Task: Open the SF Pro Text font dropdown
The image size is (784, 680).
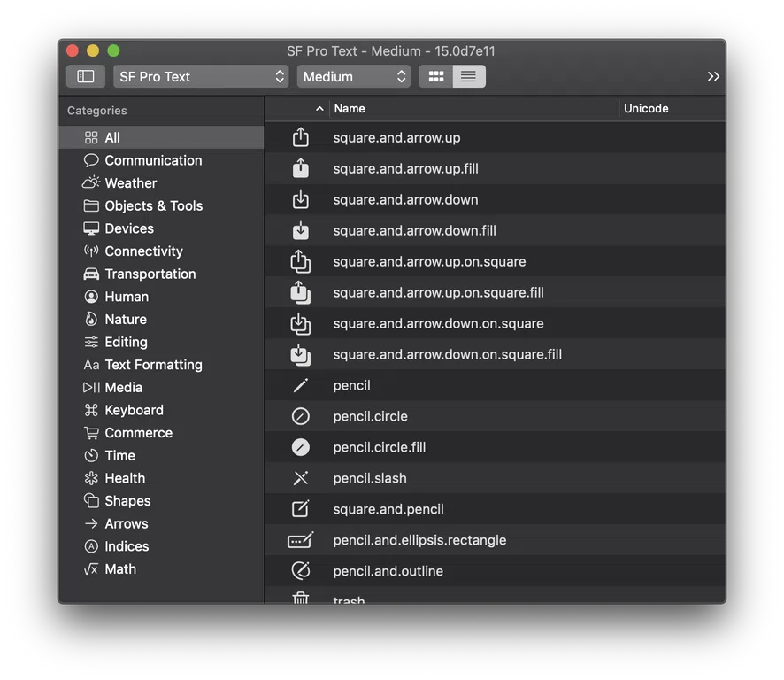Action: (201, 76)
